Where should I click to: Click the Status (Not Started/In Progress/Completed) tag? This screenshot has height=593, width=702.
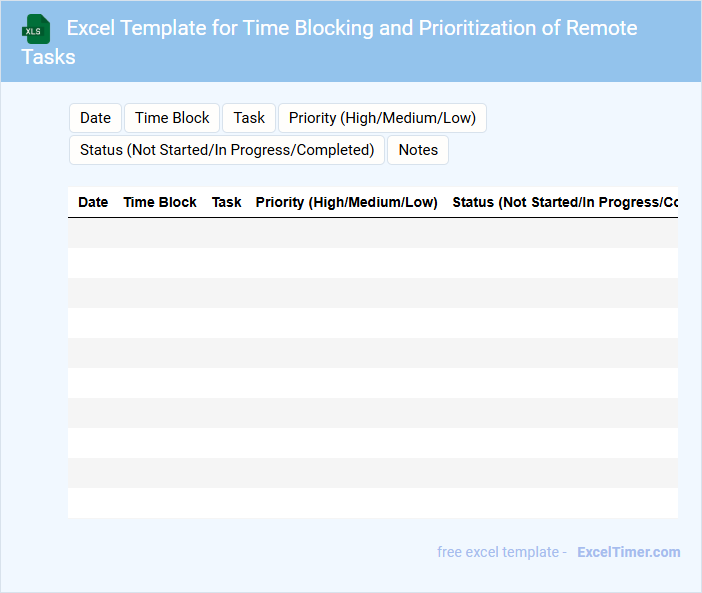(x=227, y=150)
